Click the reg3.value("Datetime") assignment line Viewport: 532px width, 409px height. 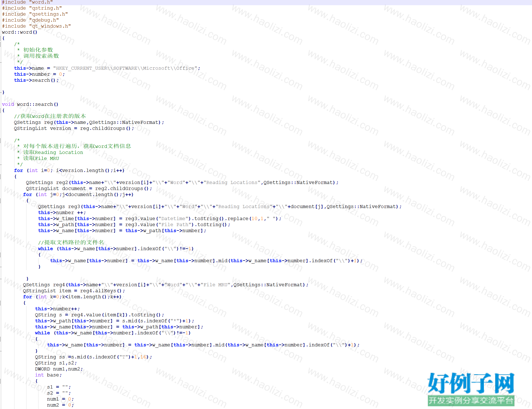160,219
